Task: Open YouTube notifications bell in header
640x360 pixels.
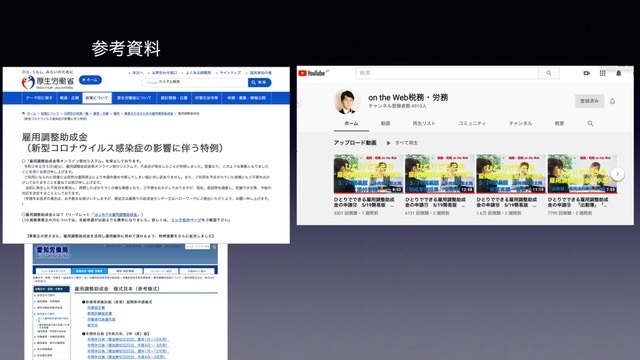Action: coord(618,73)
